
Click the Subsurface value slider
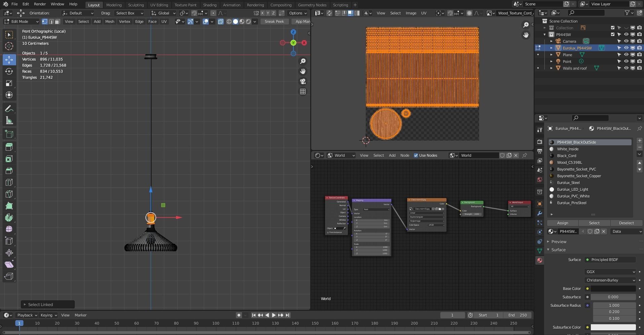point(613,297)
